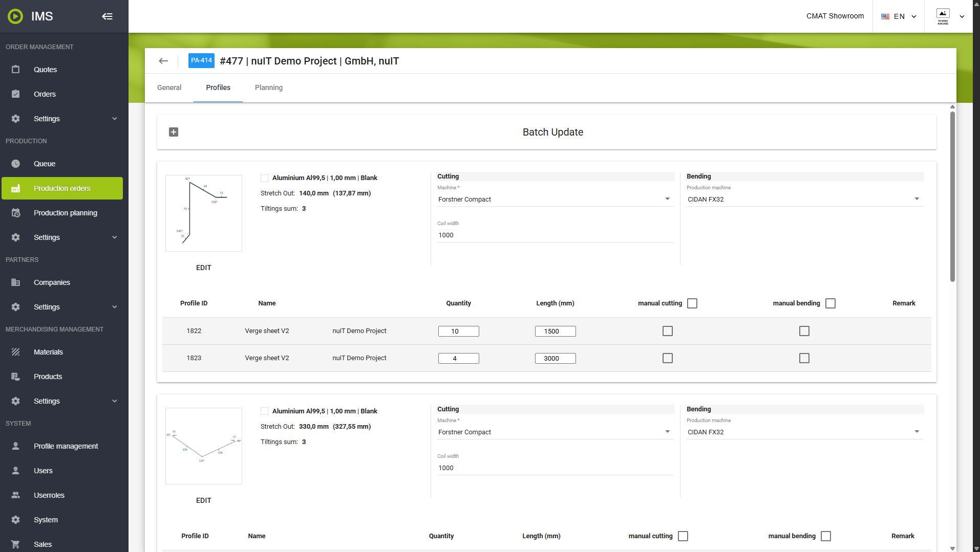The width and height of the screenshot is (980, 552).
Task: Expand Order Management Settings chevron
Action: point(115,119)
